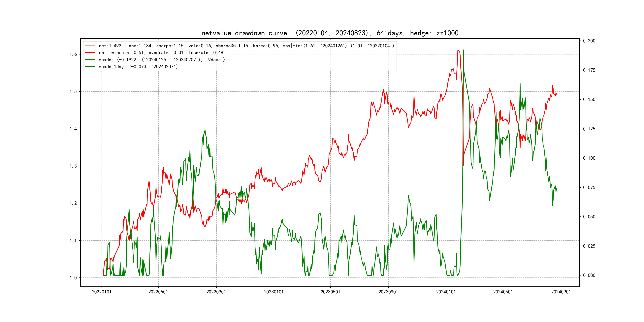Click the 0.200 right y-axis tick label
This screenshot has height=322, width=644.
589,41
